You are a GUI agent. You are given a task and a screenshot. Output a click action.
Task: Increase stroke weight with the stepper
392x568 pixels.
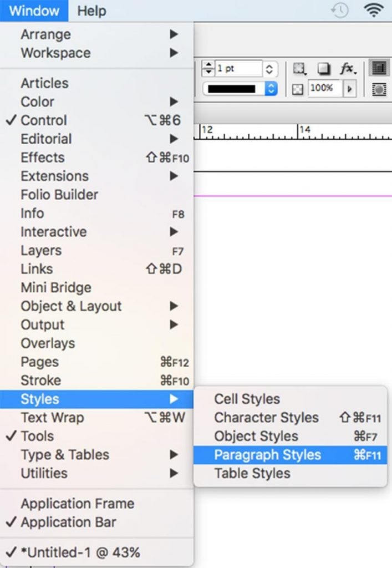(x=208, y=65)
